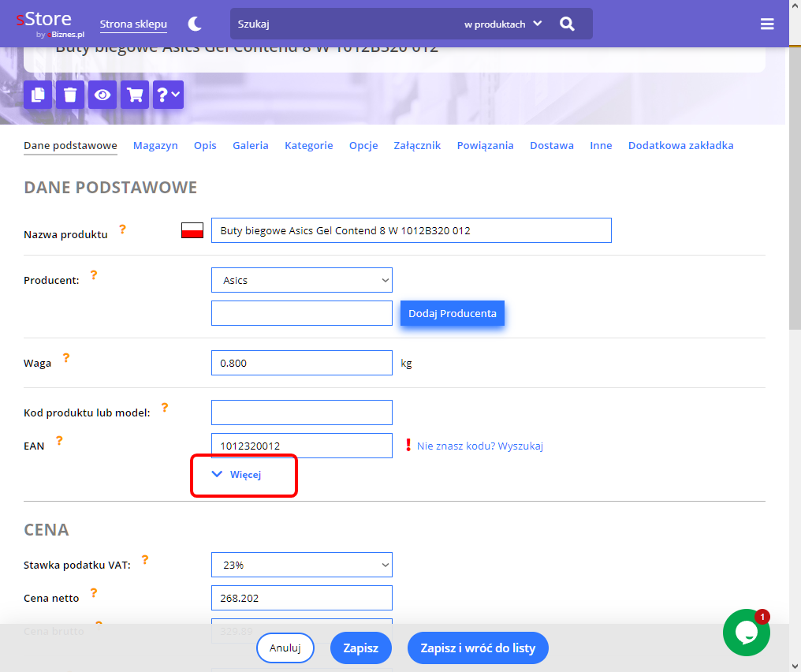Click the EAN field with 1012320012
Viewport: 801px width, 672px height.
click(302, 446)
